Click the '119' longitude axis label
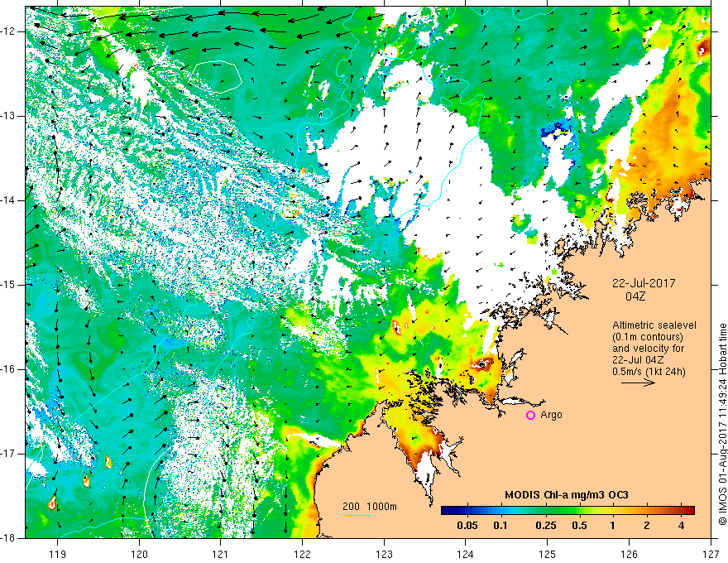The width and height of the screenshot is (728, 563). tap(58, 554)
